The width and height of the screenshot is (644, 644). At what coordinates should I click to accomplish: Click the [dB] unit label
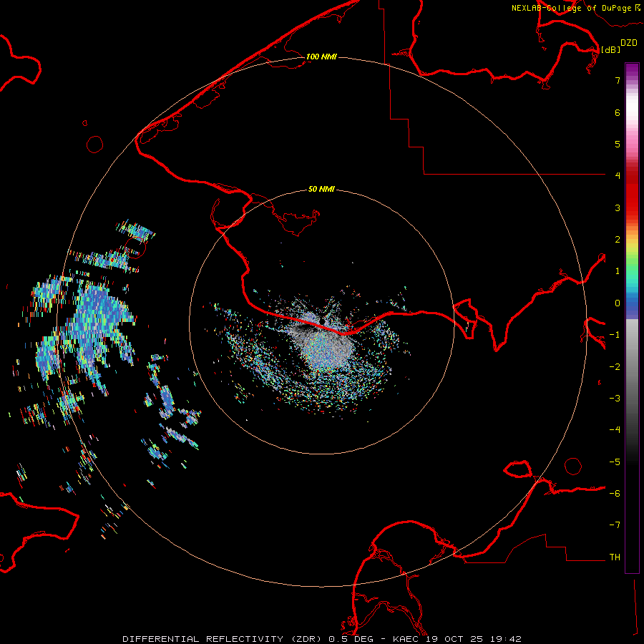coord(611,49)
